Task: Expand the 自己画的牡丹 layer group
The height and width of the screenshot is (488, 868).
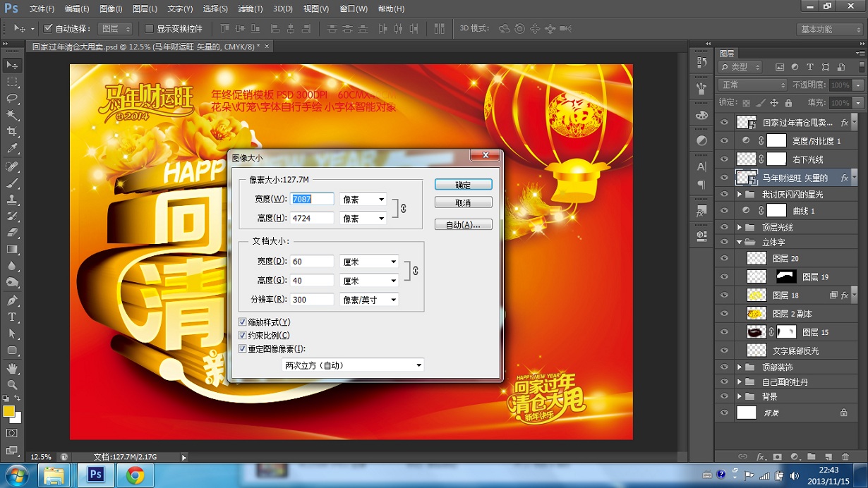Action: 740,382
